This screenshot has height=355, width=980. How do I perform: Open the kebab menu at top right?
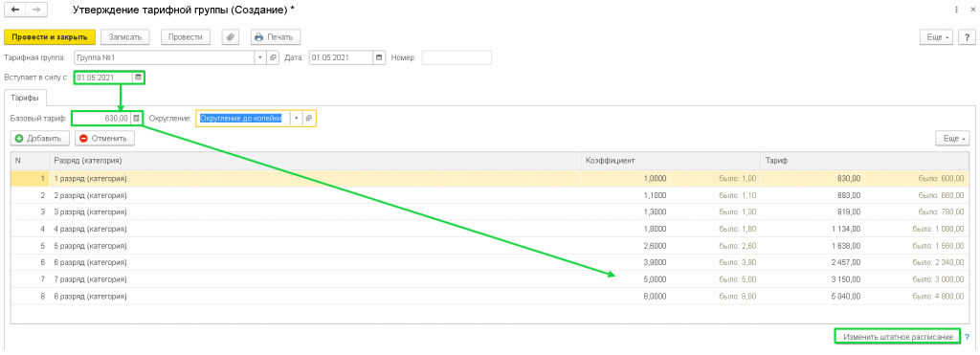956,10
